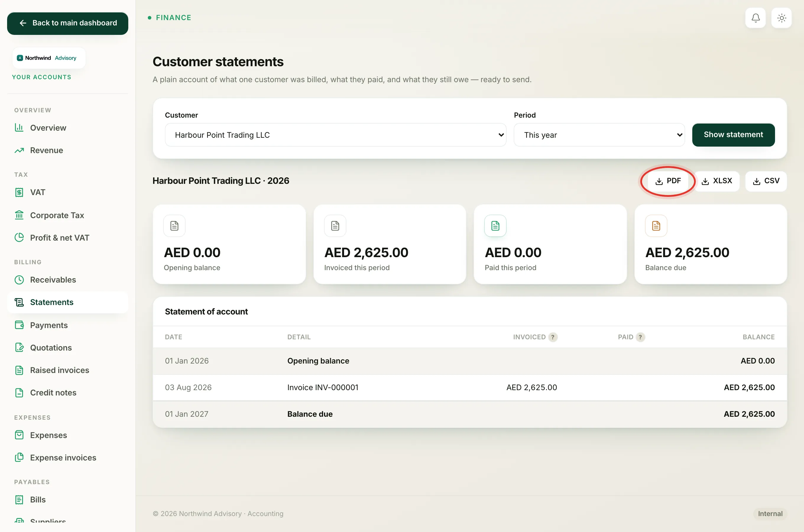This screenshot has width=804, height=532.
Task: Click the DATE column header
Action: (173, 337)
